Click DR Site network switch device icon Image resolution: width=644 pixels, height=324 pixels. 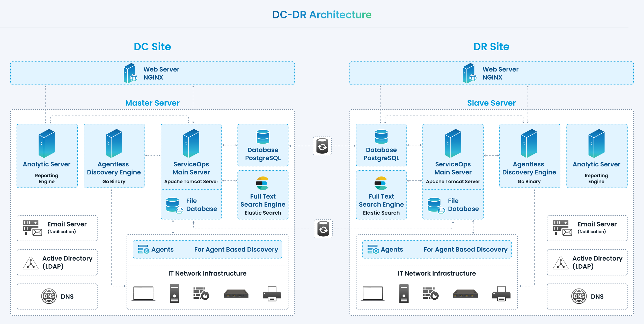point(465,294)
